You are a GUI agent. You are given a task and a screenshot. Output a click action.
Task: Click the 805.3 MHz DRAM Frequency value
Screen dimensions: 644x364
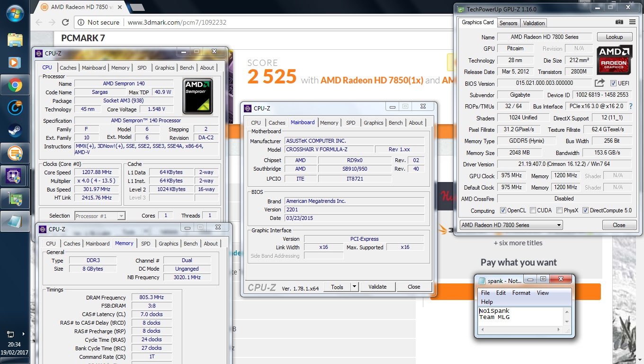click(152, 297)
